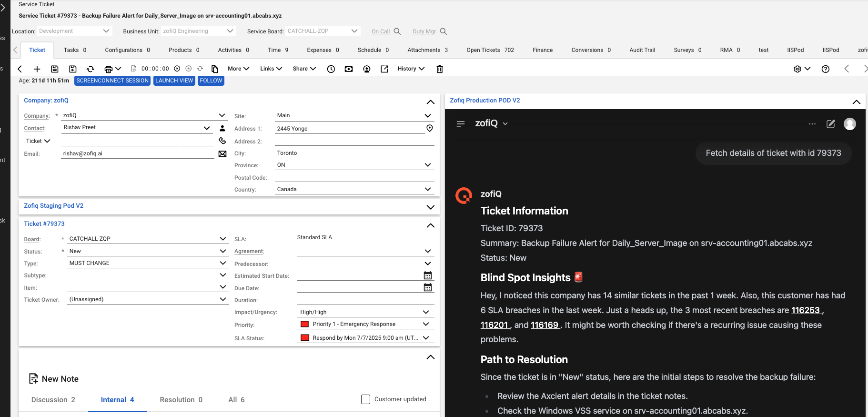This screenshot has width=868, height=417.
Task: Expand the History menu
Action: tap(411, 69)
